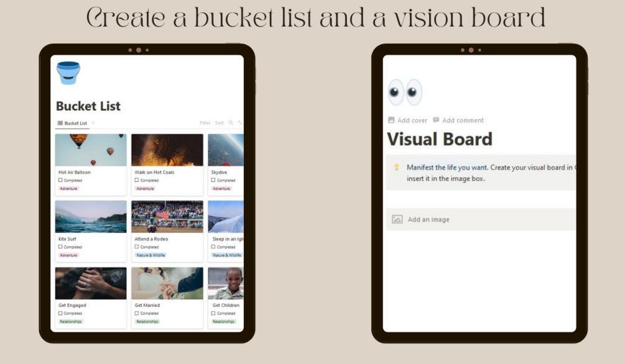Click the image placeholder icon in Add an image
The height and width of the screenshot is (364, 625).
point(397,219)
